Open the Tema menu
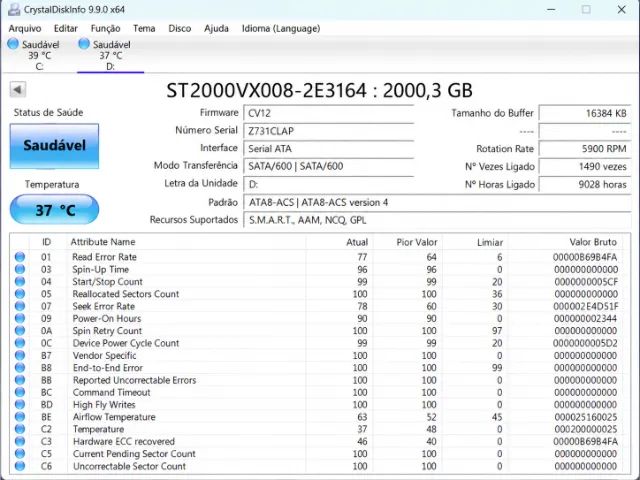 (x=144, y=29)
